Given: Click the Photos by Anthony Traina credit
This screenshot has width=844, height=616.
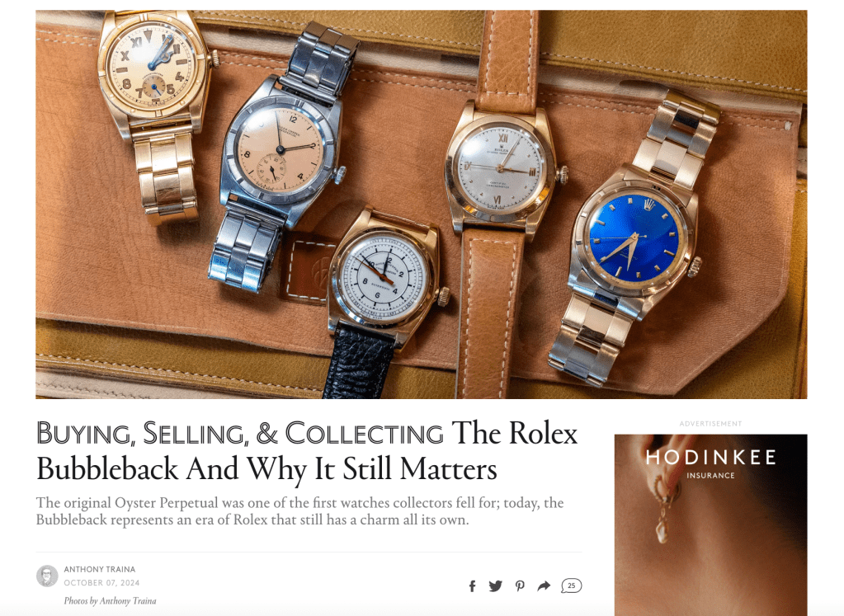Looking at the screenshot, I should point(110,601).
